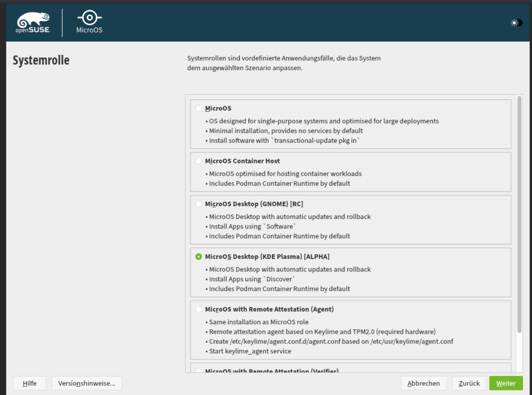
Task: Toggle the light/dark theme switch icon
Action: pyautogui.click(x=516, y=23)
